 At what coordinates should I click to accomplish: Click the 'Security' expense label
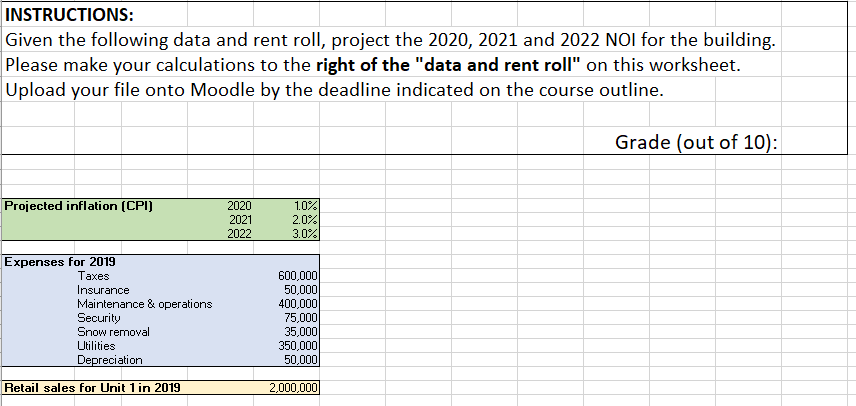click(98, 318)
